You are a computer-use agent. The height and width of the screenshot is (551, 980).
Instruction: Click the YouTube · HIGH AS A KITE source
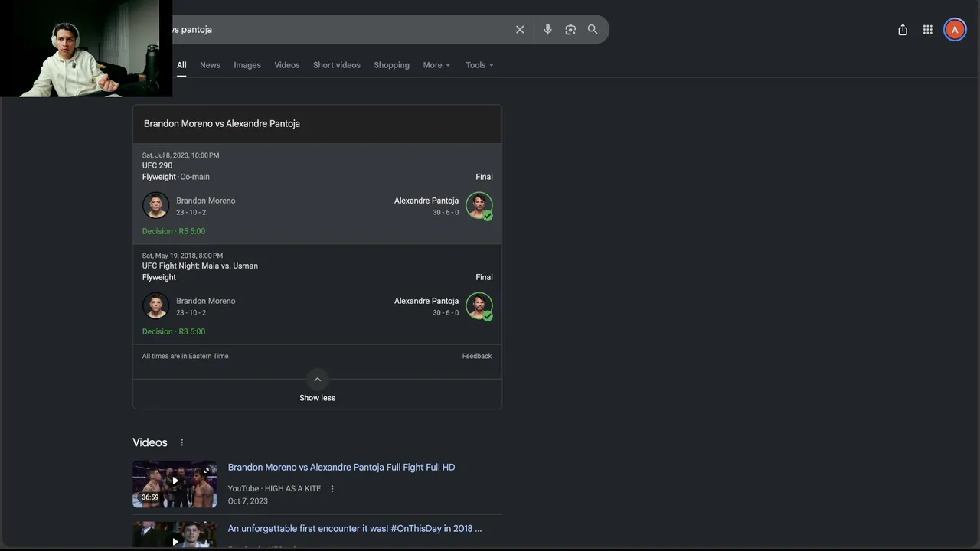click(274, 489)
